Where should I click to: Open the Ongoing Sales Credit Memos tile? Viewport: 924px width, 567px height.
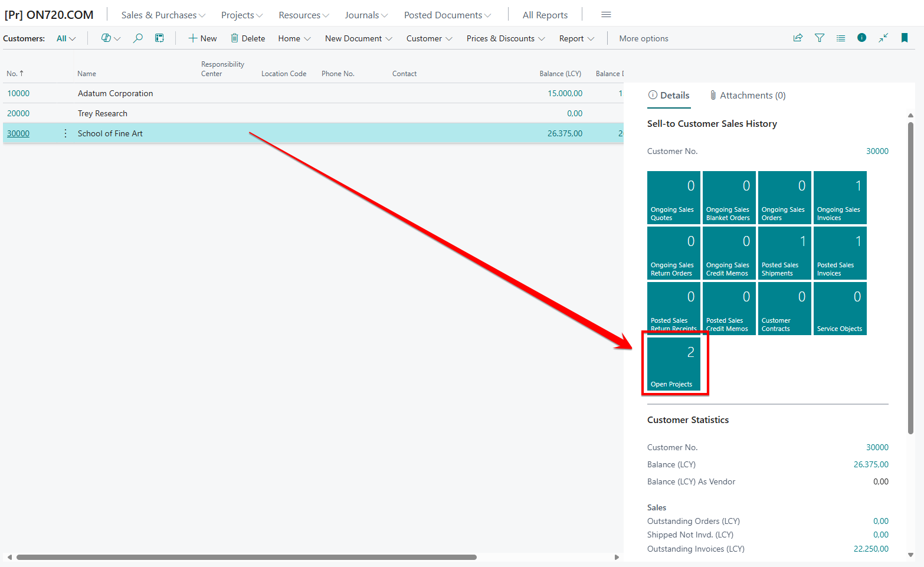pyautogui.click(x=729, y=253)
